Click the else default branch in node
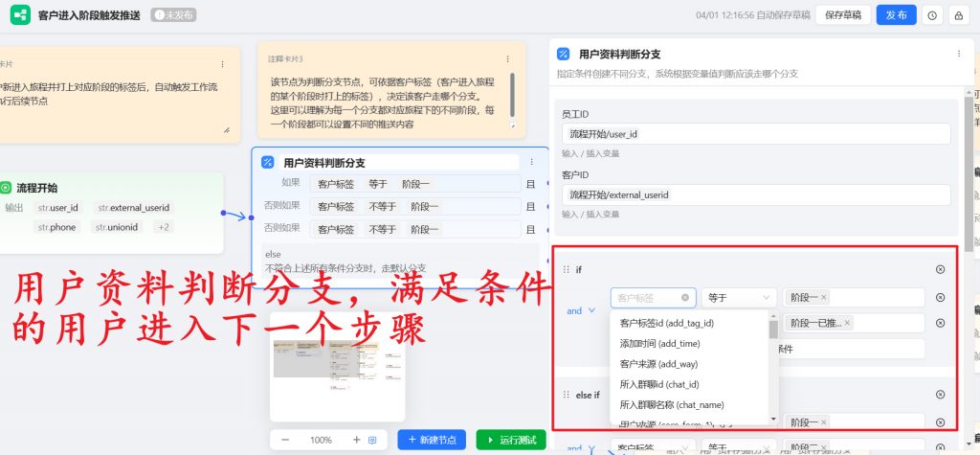This screenshot has height=455, width=980. [x=400, y=261]
